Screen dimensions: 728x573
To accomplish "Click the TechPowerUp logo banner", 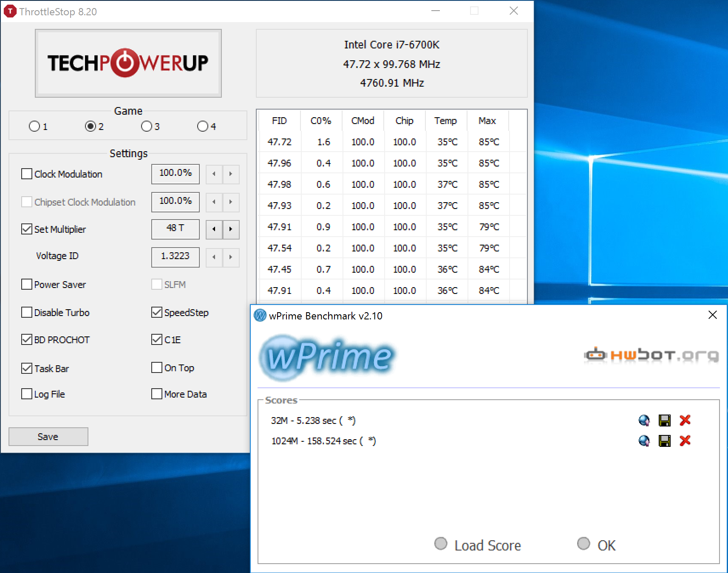I will 128,63.
